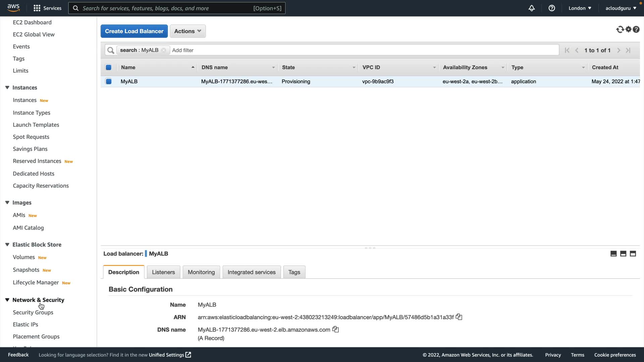644x362 pixels.
Task: Click the AWS logo home icon
Action: (x=13, y=8)
